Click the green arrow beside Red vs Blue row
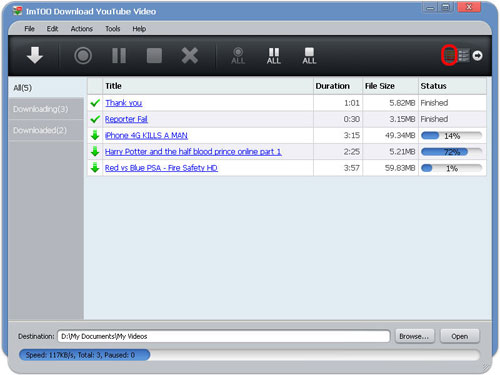 click(x=95, y=168)
